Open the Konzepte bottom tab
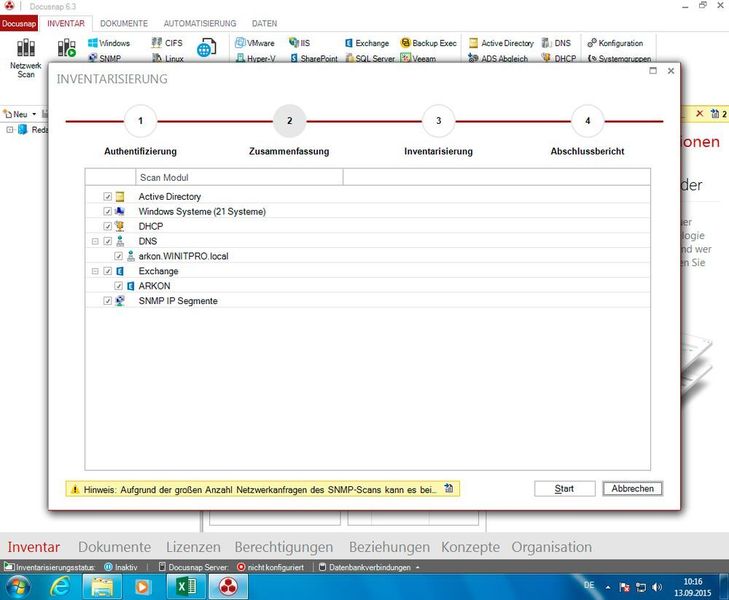Viewport: 729px width, 600px height. (471, 547)
